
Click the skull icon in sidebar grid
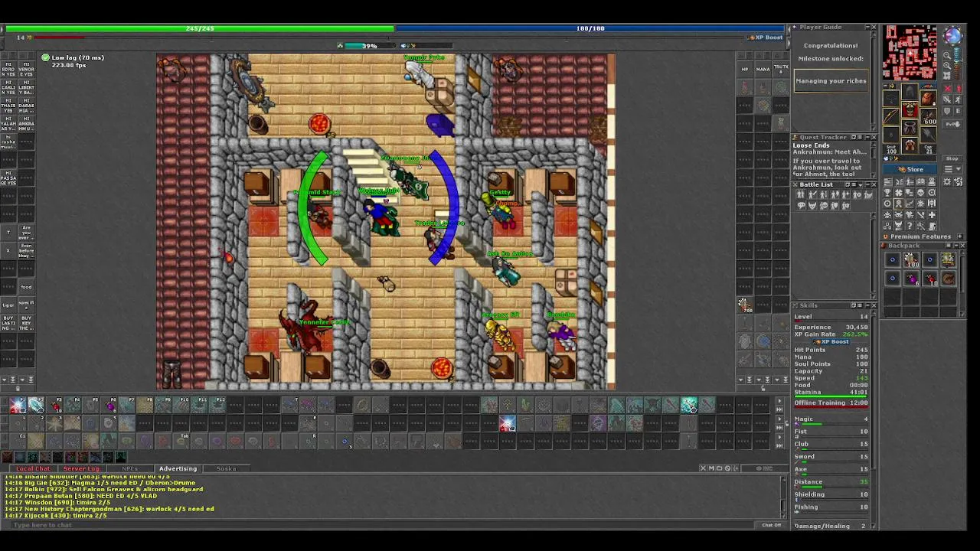tap(920, 192)
